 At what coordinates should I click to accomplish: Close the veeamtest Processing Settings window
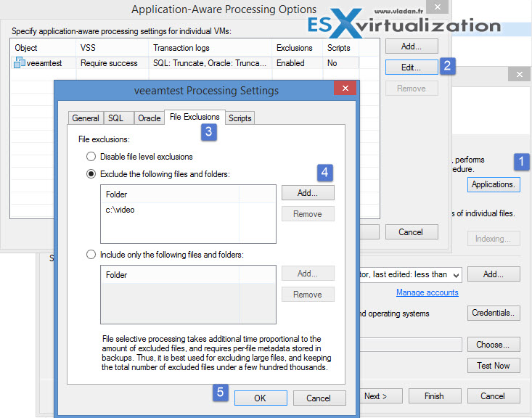pyautogui.click(x=345, y=89)
